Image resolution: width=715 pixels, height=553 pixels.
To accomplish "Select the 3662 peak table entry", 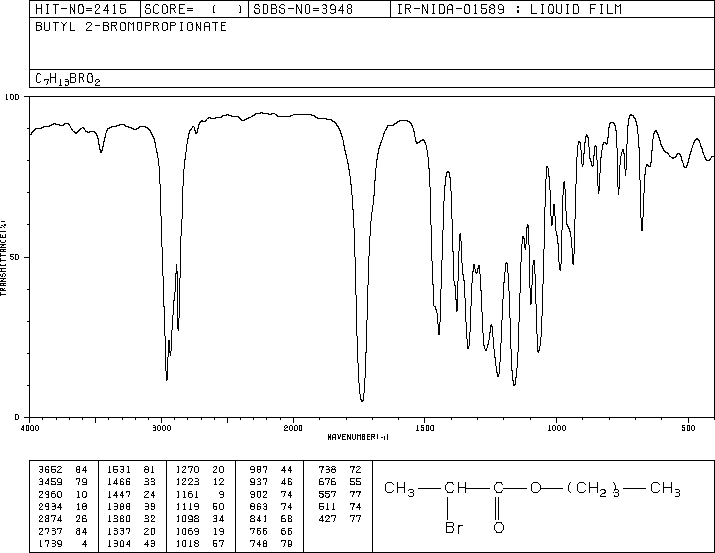I will tap(62, 470).
